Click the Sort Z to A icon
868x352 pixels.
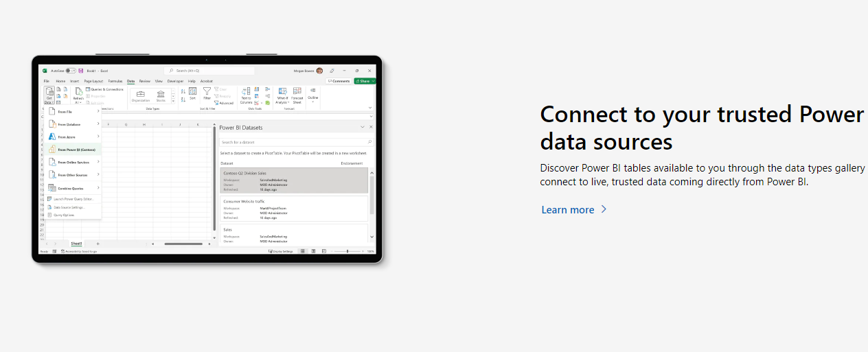click(183, 99)
